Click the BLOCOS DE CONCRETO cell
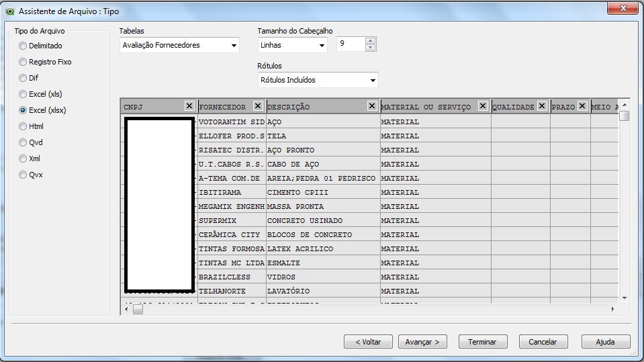This screenshot has width=644, height=362. (323, 234)
